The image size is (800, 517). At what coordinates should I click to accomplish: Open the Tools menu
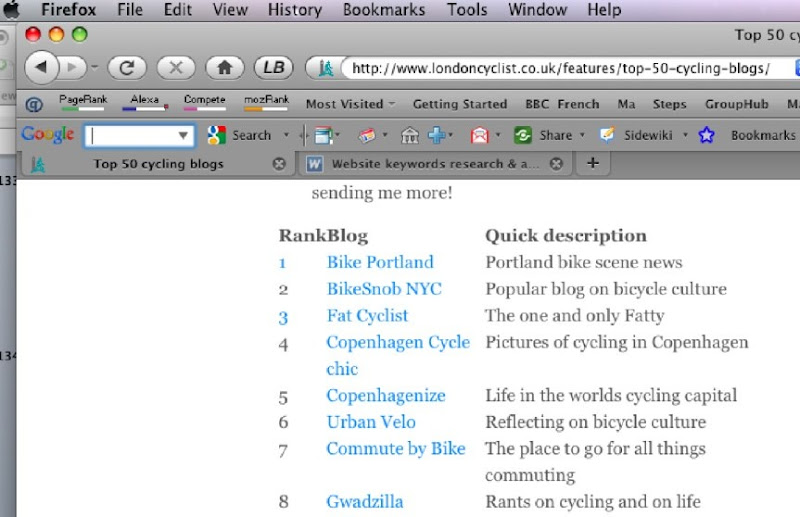(x=467, y=10)
